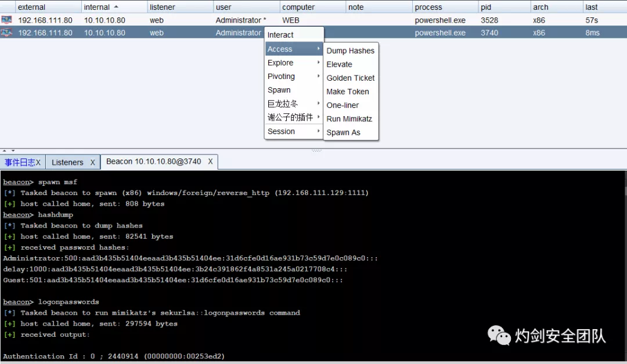
Task: Click the note column header
Action: 379,7
